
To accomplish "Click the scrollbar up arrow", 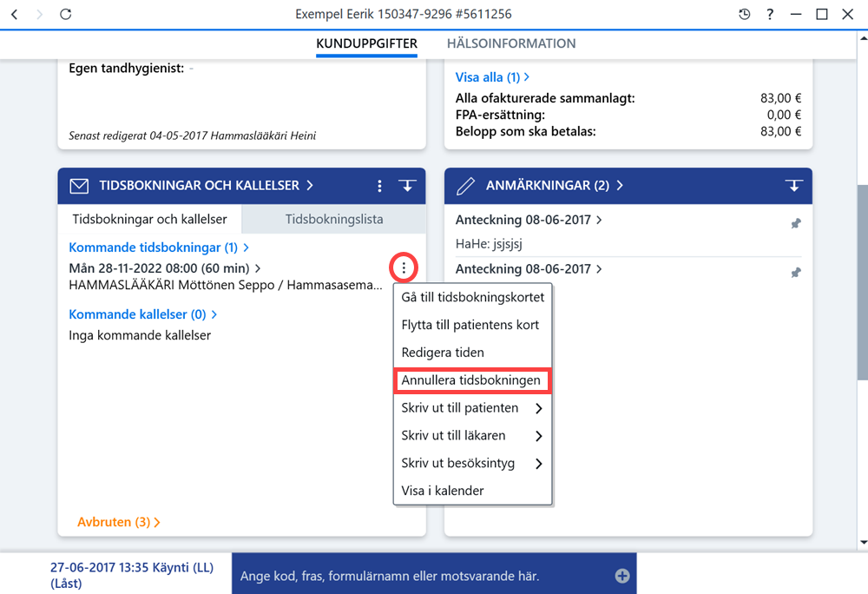I will pos(863,38).
